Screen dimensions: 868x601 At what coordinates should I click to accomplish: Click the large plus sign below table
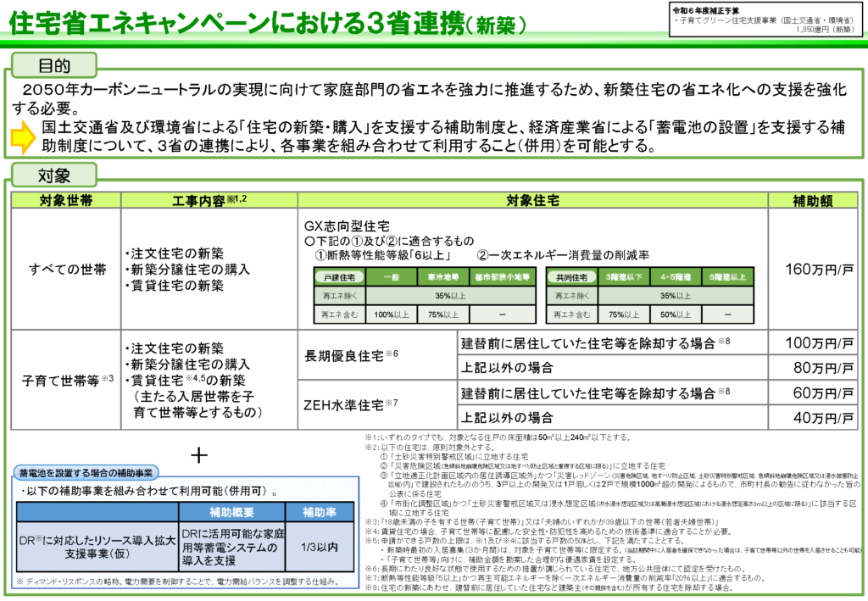tap(198, 455)
